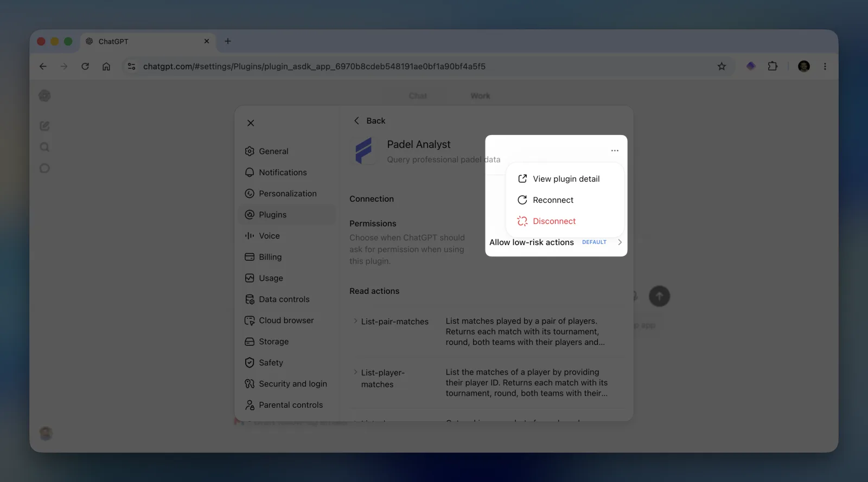Open the Chrome profile avatar
Screen dimensions: 868x482
click(x=804, y=66)
